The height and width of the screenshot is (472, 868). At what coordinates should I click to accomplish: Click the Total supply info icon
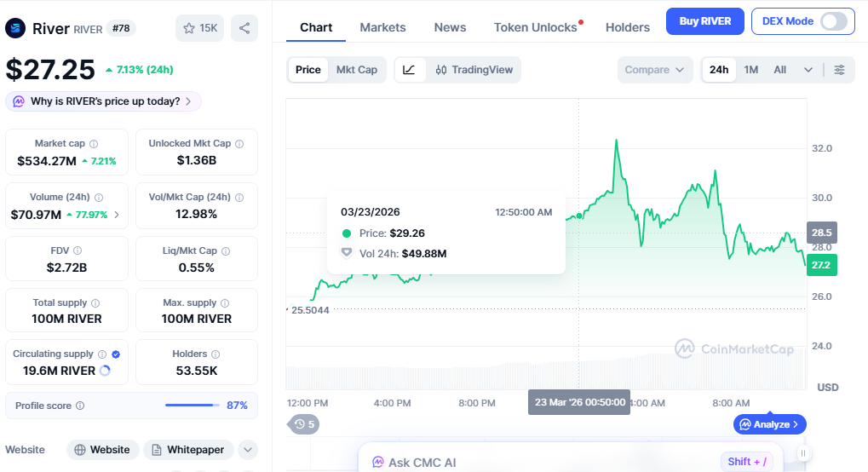[x=95, y=303]
